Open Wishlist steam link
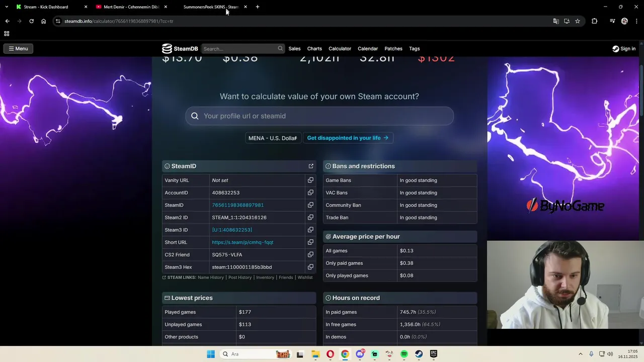This screenshot has width=644, height=362. tap(305, 278)
